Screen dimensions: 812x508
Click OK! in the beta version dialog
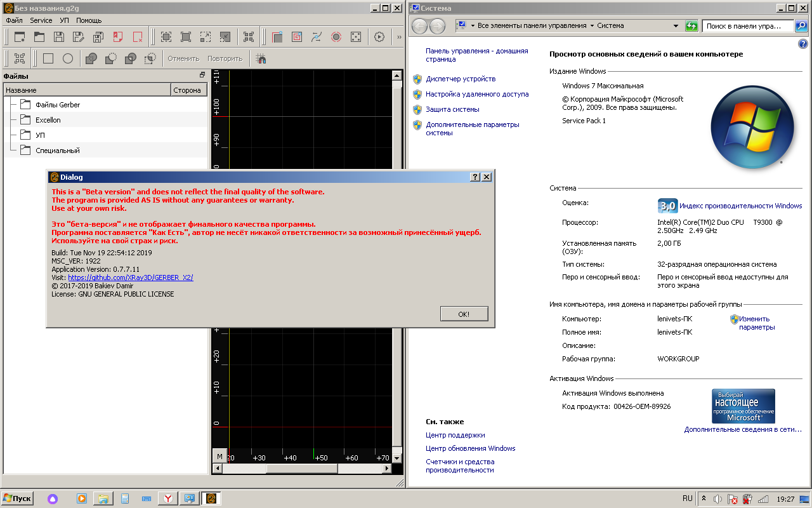coord(464,314)
